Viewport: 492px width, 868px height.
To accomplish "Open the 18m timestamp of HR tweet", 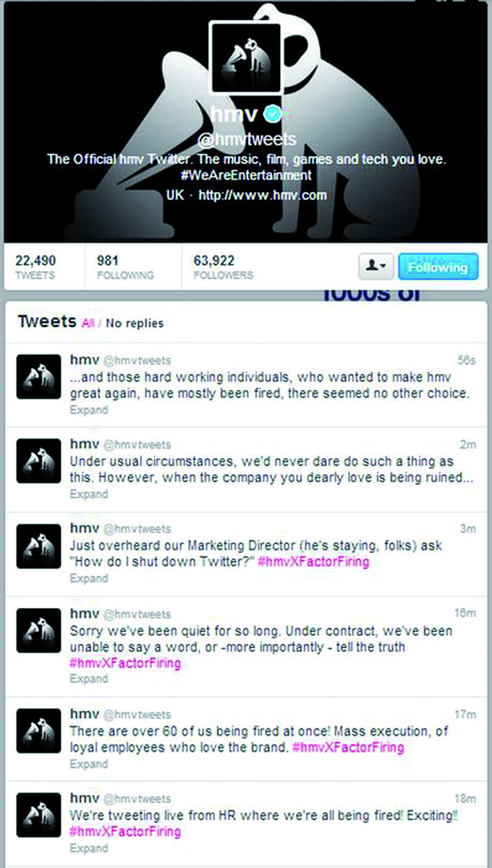I will [465, 799].
